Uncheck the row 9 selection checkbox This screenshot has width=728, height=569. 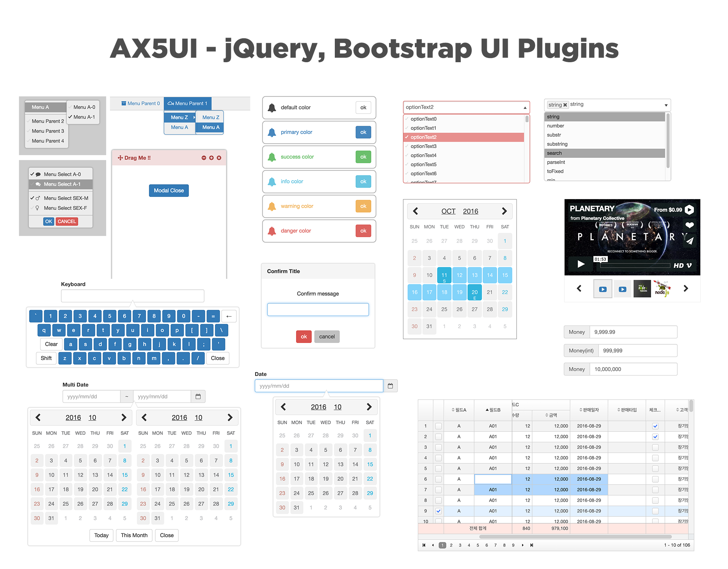pyautogui.click(x=438, y=511)
